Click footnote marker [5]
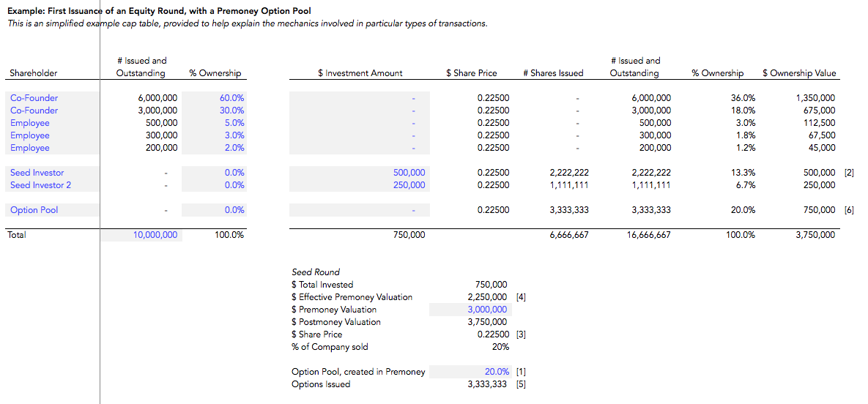 click(x=521, y=384)
